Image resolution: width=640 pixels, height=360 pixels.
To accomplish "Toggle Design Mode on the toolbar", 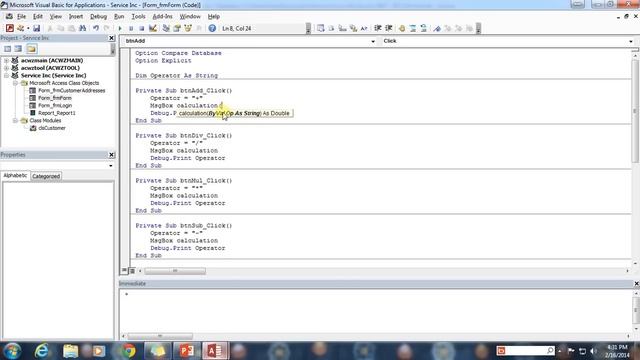I will click(x=153, y=28).
